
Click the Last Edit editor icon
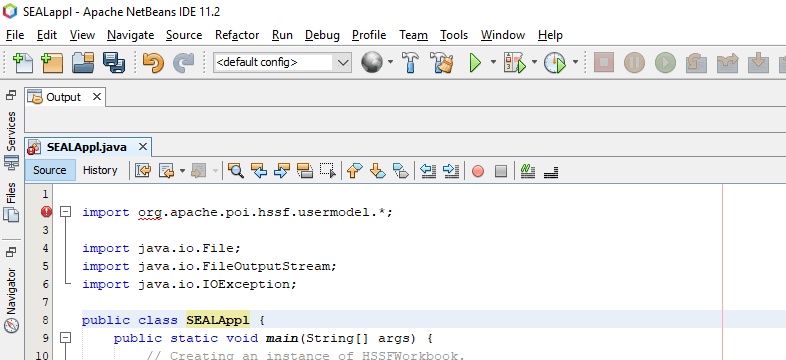coord(142,171)
